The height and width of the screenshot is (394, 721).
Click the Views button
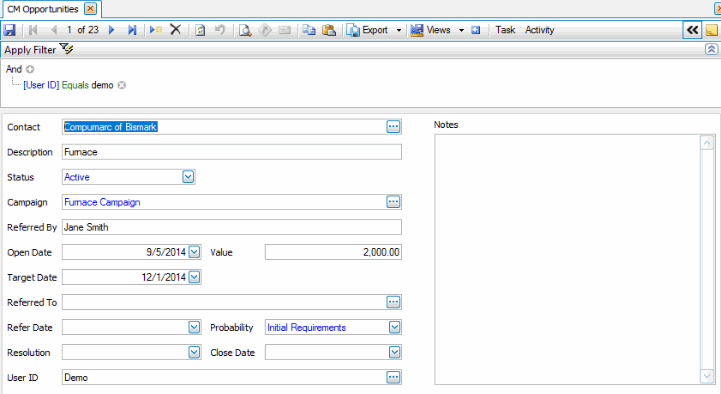click(x=430, y=30)
